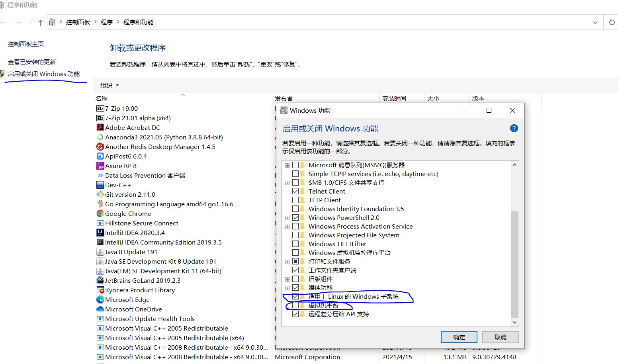Check Simple TCPIP services checkbox
Viewport: 618px width, 364px height.
(x=295, y=174)
